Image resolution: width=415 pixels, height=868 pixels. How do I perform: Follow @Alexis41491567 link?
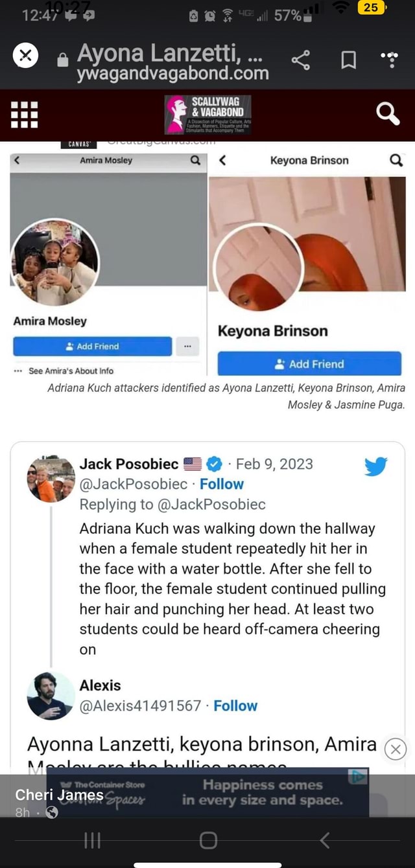pos(235,705)
